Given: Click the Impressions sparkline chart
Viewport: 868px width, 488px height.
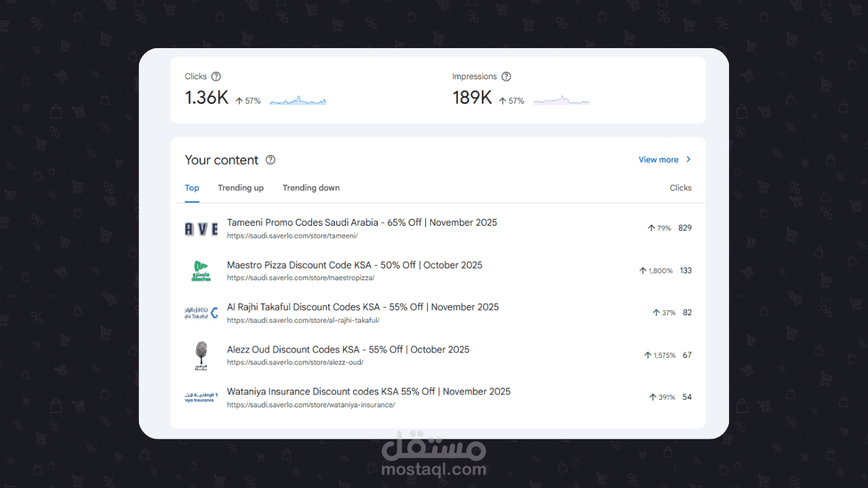Looking at the screenshot, I should point(561,101).
